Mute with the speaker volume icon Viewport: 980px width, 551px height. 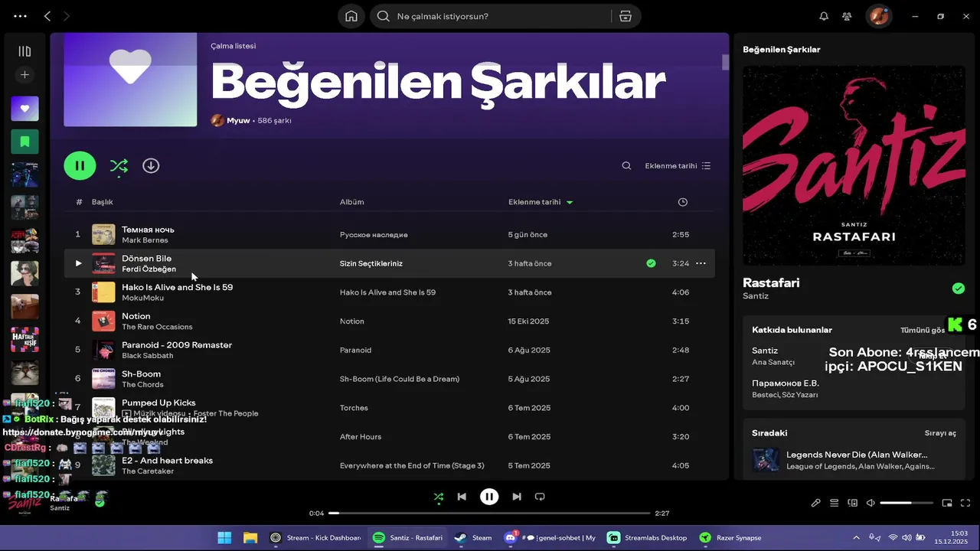(871, 503)
